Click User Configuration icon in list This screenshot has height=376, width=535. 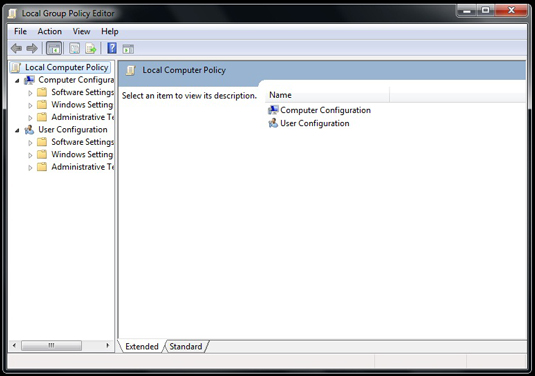click(x=273, y=123)
